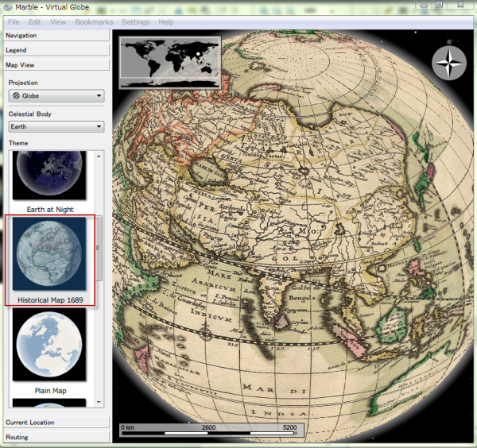Click the scroll-down arrow in the Theme list

coord(99,403)
